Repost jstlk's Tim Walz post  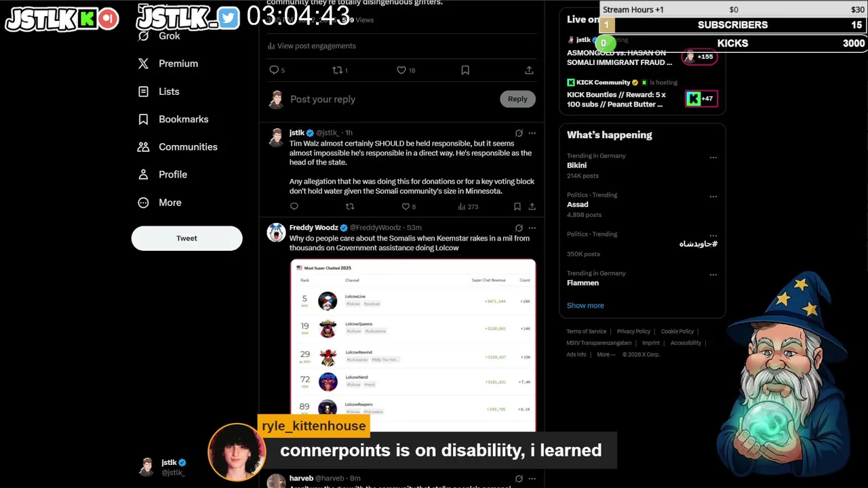tap(350, 207)
